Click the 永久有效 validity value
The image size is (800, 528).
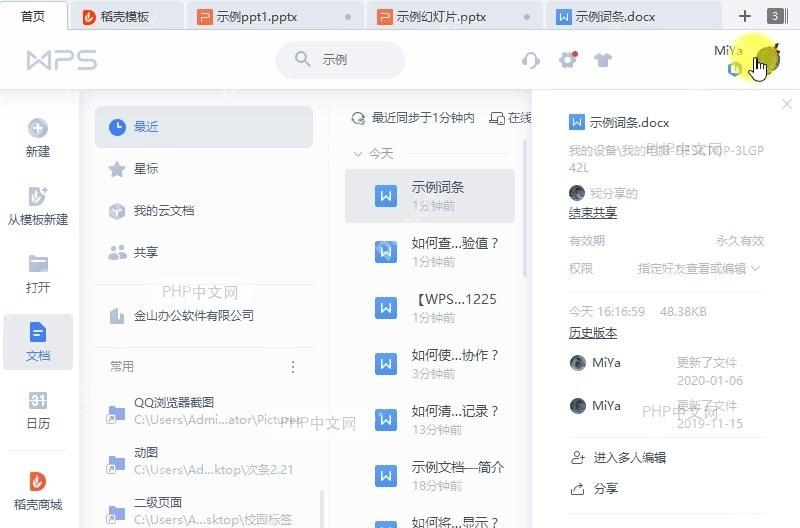tap(740, 241)
